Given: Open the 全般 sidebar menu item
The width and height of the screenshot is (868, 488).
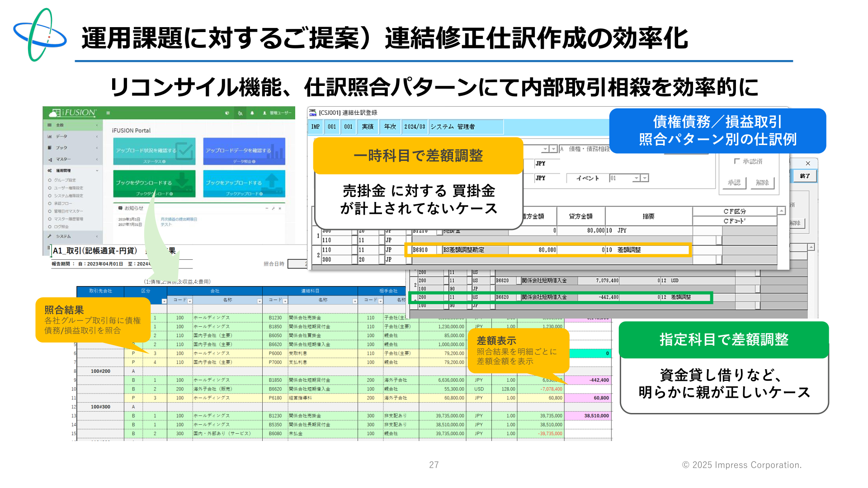Looking at the screenshot, I should coord(73,125).
